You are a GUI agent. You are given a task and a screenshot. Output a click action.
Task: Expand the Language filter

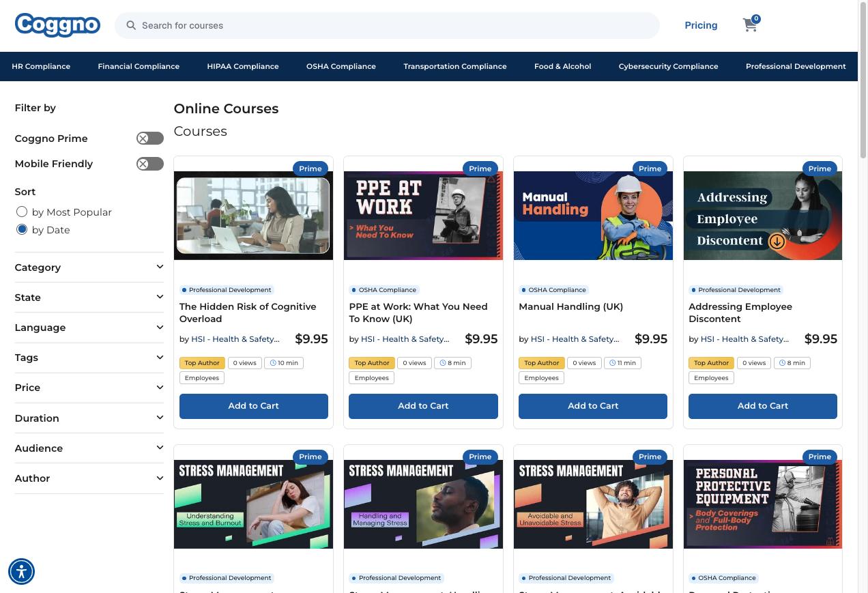coord(89,327)
